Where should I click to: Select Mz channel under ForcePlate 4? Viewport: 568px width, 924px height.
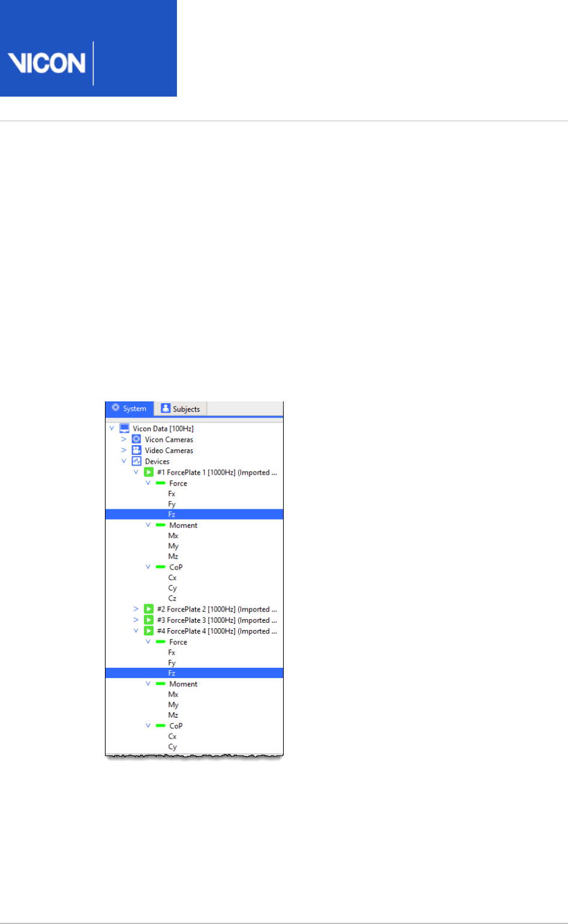click(x=173, y=715)
